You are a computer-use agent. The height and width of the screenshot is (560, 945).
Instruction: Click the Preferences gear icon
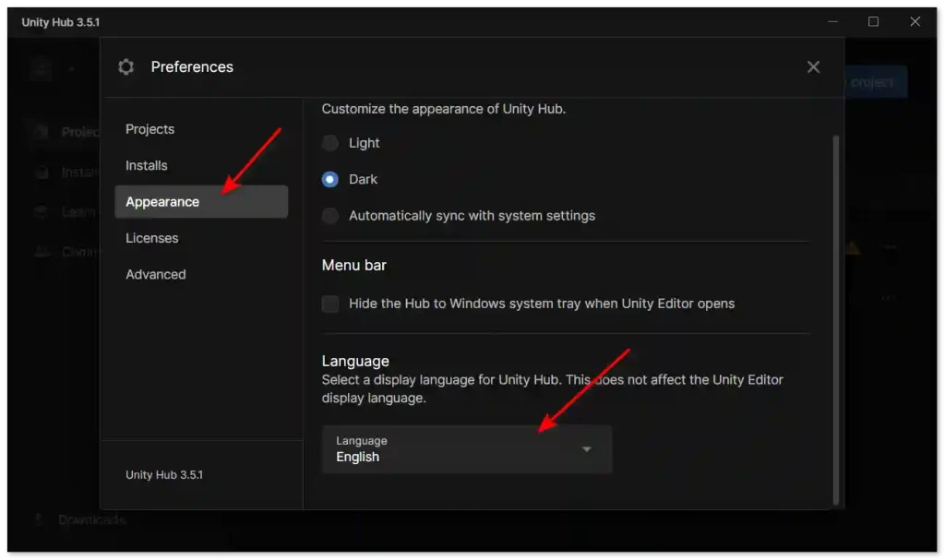(126, 66)
